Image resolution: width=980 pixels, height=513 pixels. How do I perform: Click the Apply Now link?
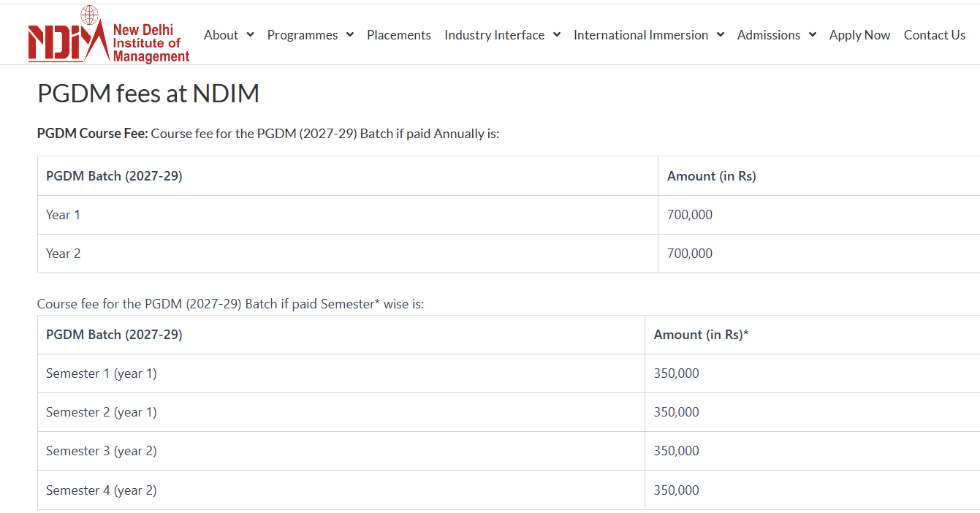point(860,35)
